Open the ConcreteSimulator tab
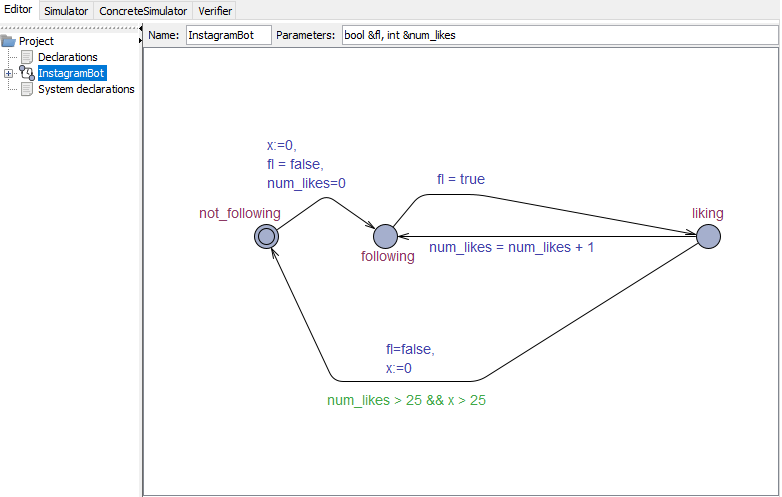The width and height of the screenshot is (782, 497). [143, 11]
